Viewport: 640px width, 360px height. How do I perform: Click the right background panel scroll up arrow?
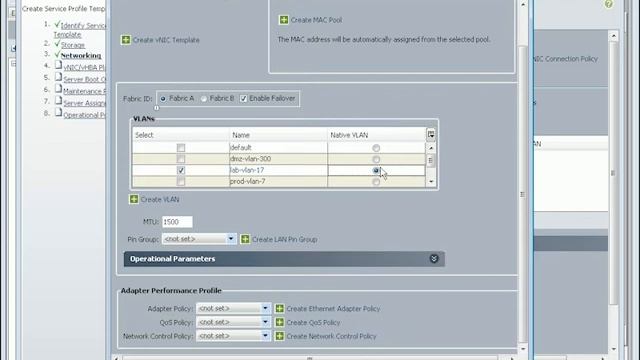pyautogui.click(x=613, y=36)
